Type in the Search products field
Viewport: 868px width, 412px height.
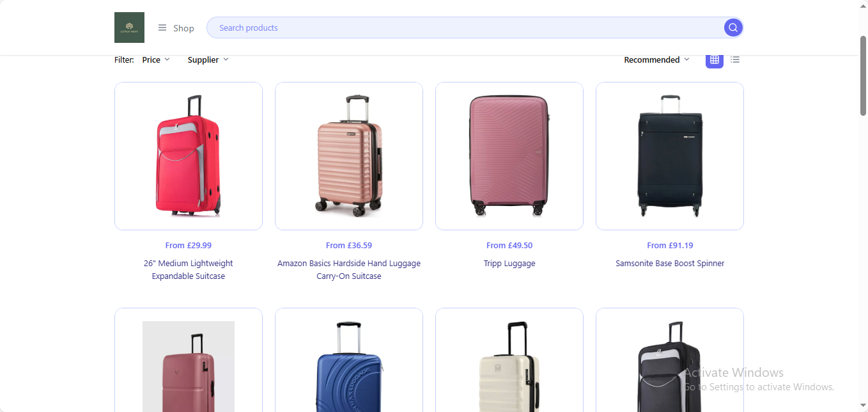click(467, 28)
